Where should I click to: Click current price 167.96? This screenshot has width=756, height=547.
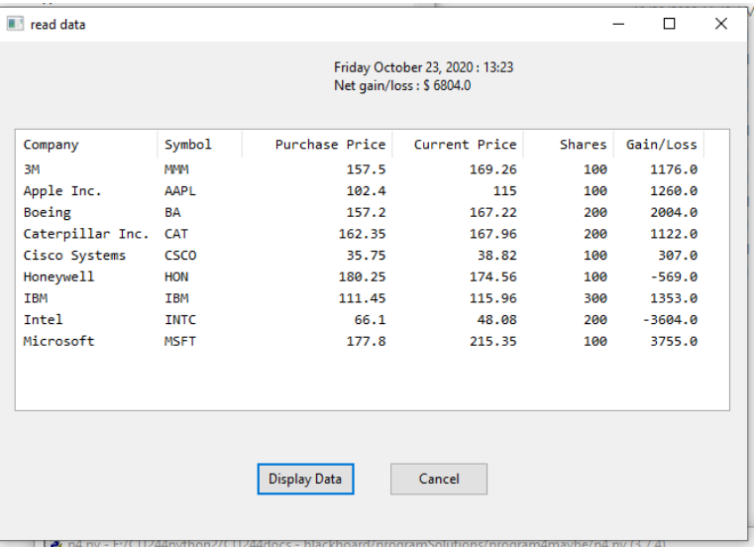click(493, 234)
